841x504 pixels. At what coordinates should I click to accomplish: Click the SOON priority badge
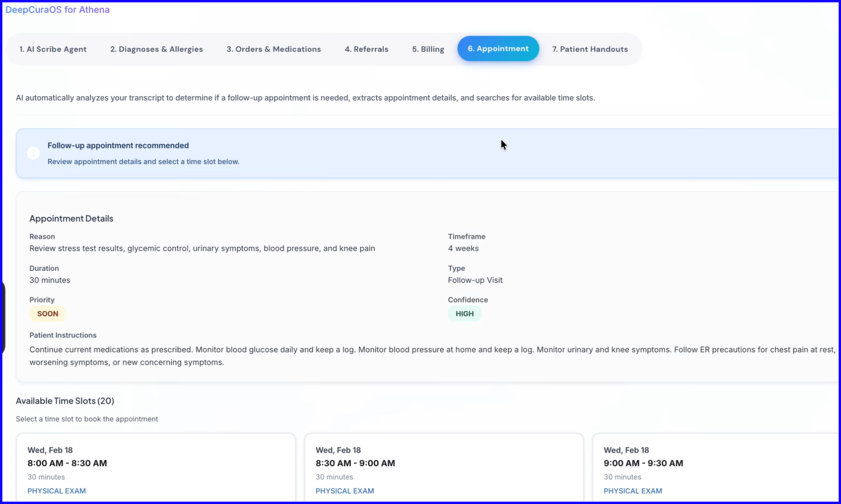pyautogui.click(x=48, y=314)
